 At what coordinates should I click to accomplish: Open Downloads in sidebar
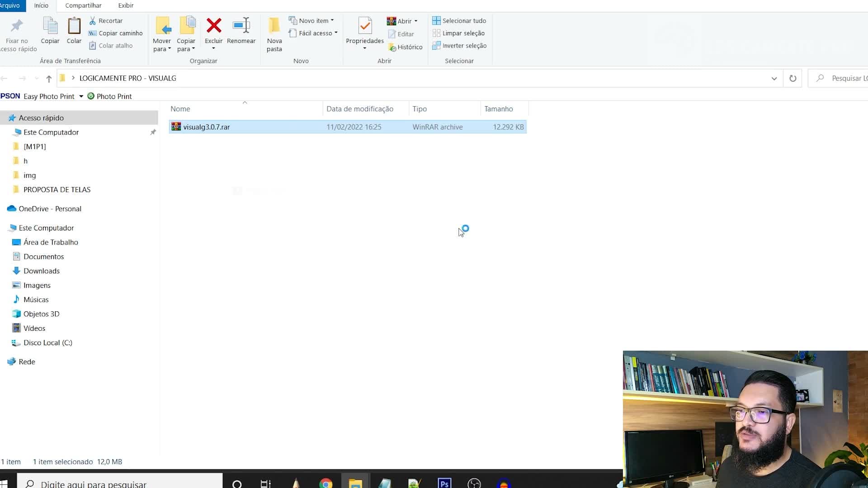pyautogui.click(x=41, y=271)
